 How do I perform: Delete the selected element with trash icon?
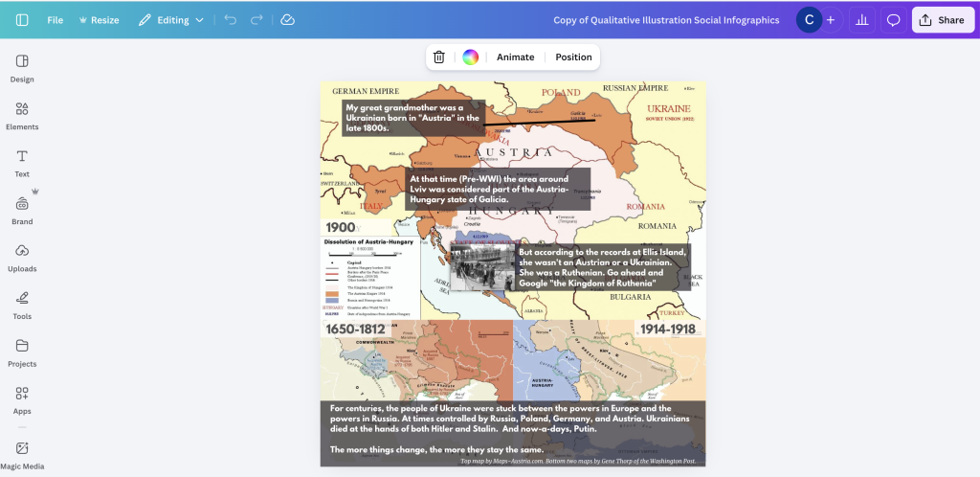pyautogui.click(x=438, y=57)
